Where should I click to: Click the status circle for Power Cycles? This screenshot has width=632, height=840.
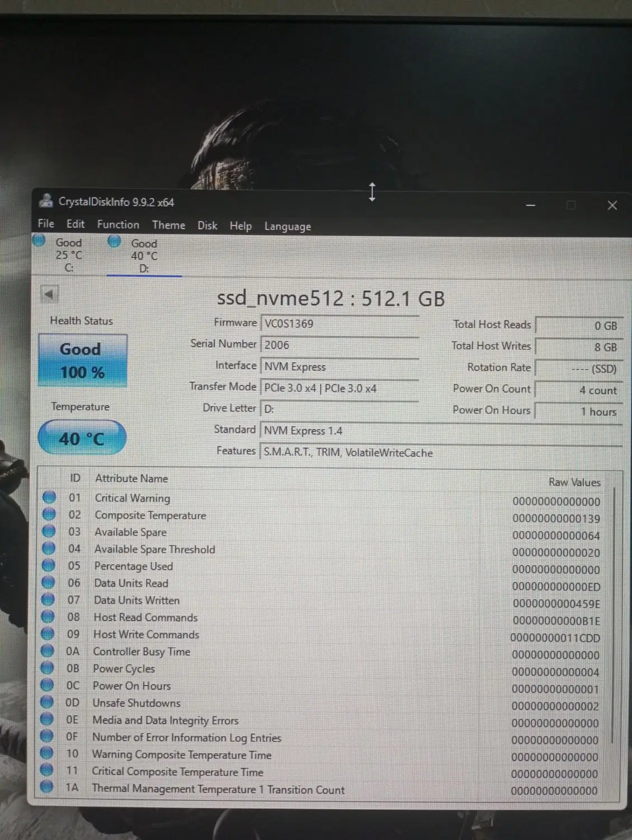coord(48,668)
